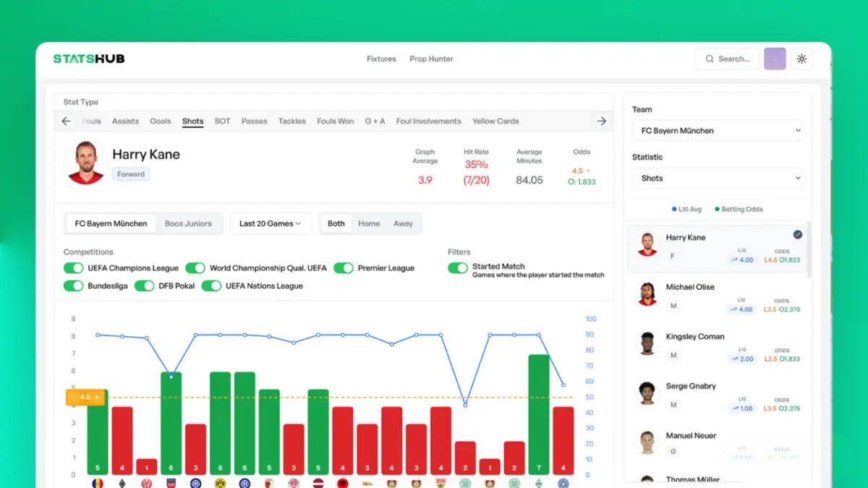Open the Prop Hunter page
The width and height of the screenshot is (868, 488).
[431, 59]
